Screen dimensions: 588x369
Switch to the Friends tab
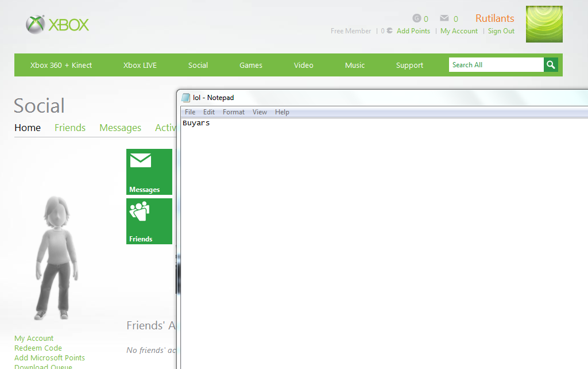[70, 128]
